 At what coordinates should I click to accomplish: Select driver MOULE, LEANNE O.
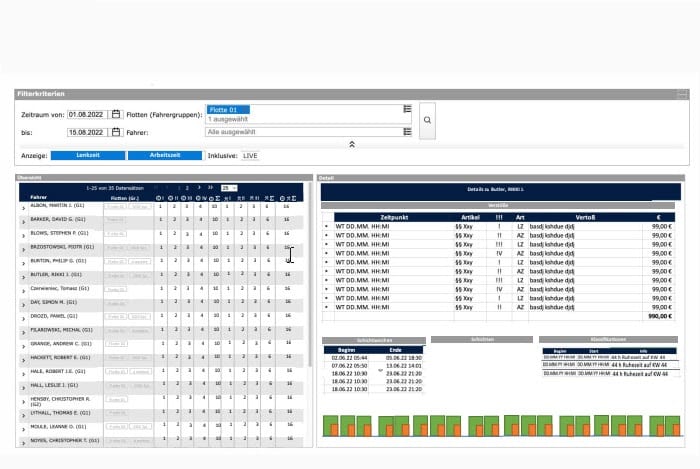[58, 427]
